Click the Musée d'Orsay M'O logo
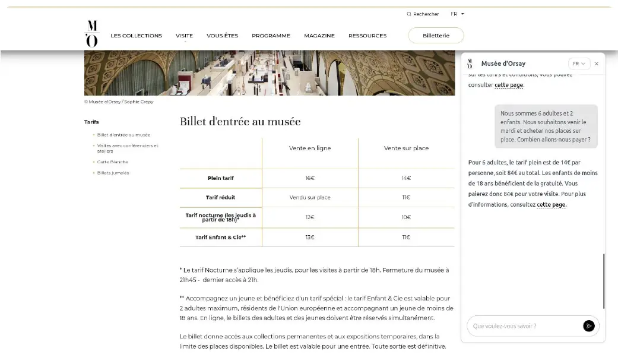618x364 pixels. 92,34
